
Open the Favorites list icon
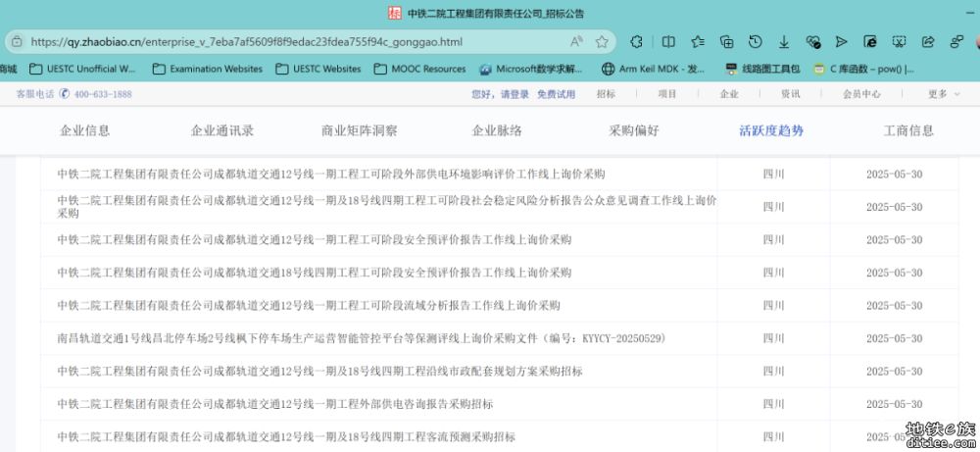point(698,42)
